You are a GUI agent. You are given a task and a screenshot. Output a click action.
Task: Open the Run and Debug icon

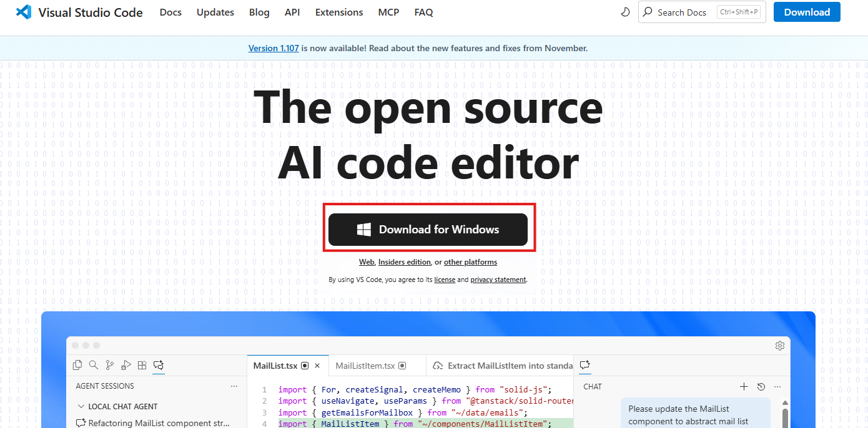coord(126,365)
